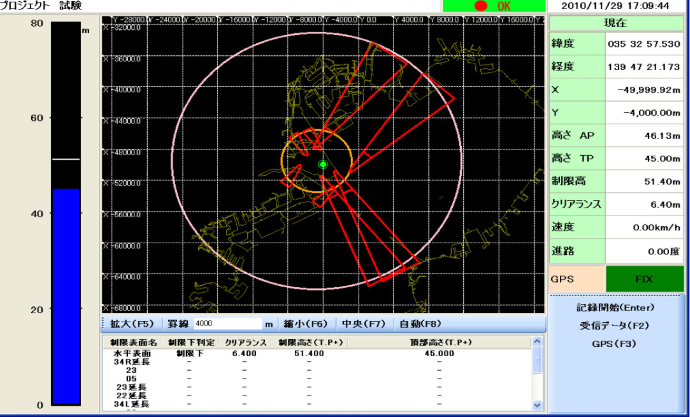
Task: Select the 23 surface row
Action: 316,370
